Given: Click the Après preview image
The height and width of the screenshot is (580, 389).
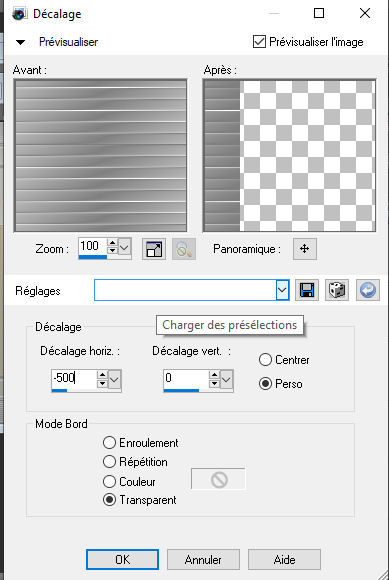Looking at the screenshot, I should pos(290,156).
